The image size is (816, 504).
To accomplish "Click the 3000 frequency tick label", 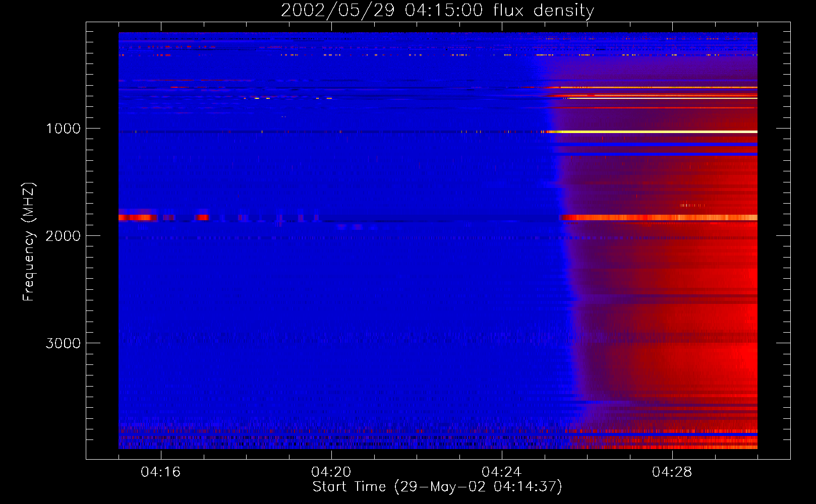I will 63,343.
